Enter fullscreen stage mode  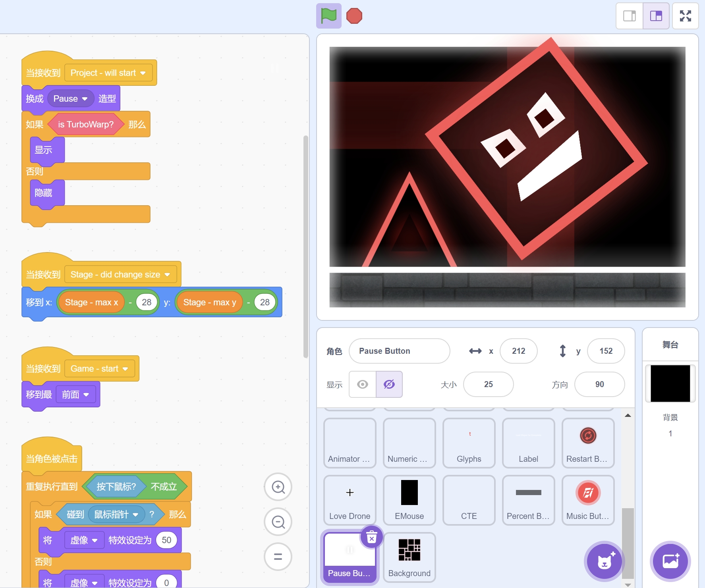coord(685,16)
